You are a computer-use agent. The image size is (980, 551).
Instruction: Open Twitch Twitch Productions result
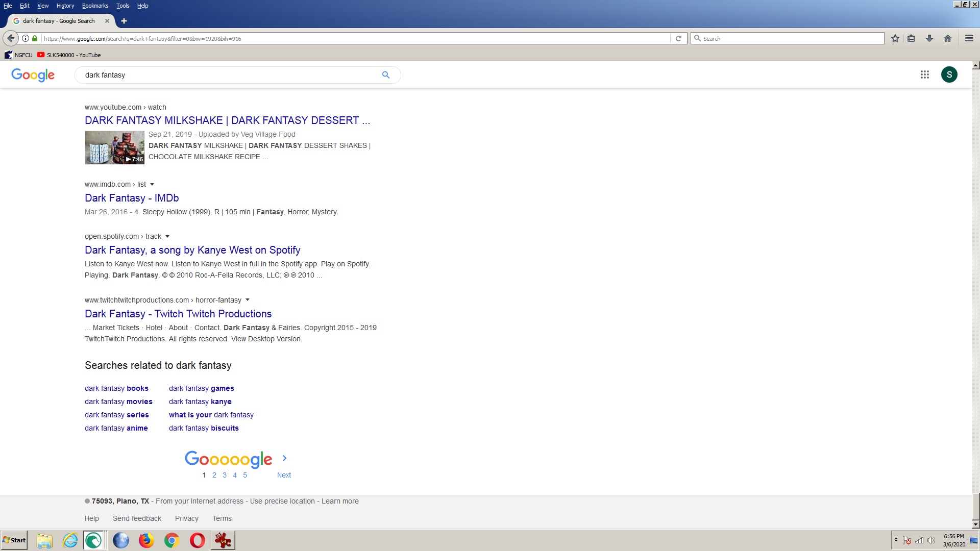(x=178, y=314)
